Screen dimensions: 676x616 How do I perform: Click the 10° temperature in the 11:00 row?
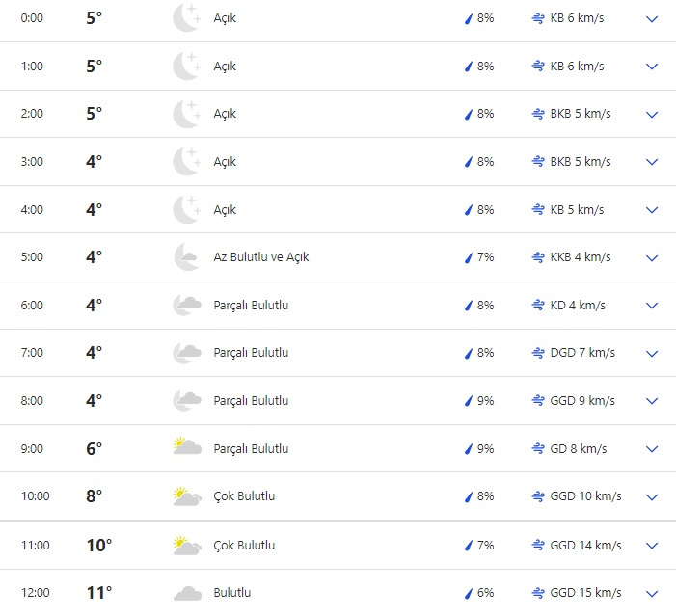pyautogui.click(x=99, y=546)
